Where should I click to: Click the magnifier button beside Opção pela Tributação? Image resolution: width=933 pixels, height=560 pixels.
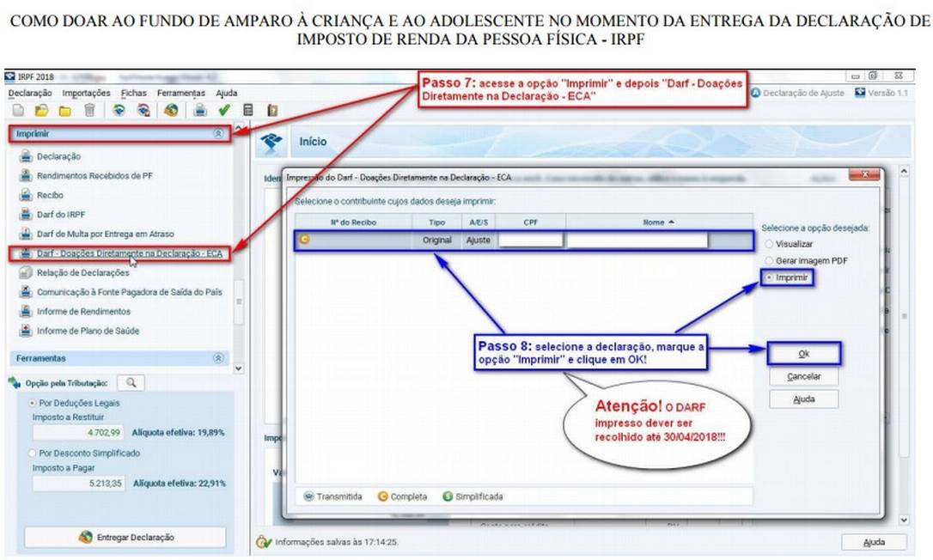pos(131,383)
